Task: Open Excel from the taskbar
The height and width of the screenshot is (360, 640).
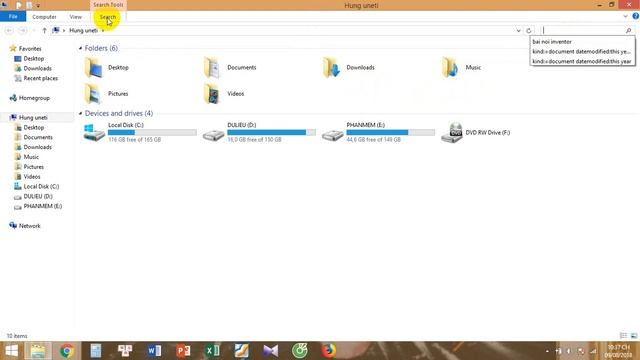Action: point(212,351)
